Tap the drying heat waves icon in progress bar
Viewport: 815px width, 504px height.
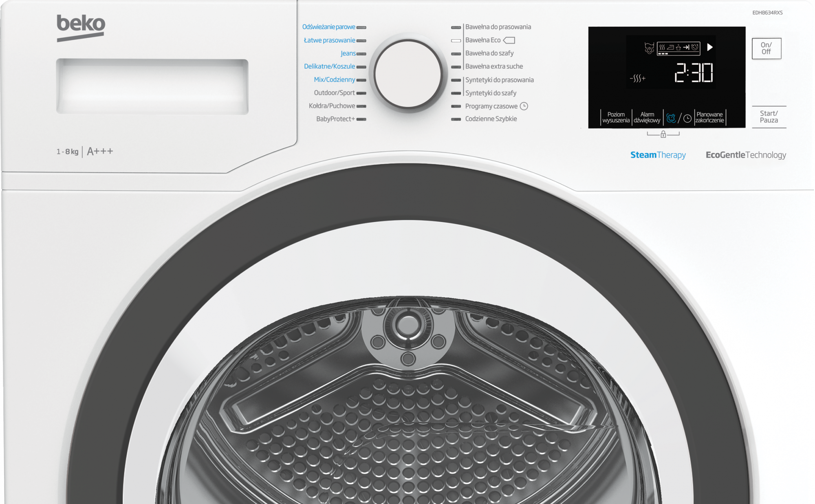(662, 47)
